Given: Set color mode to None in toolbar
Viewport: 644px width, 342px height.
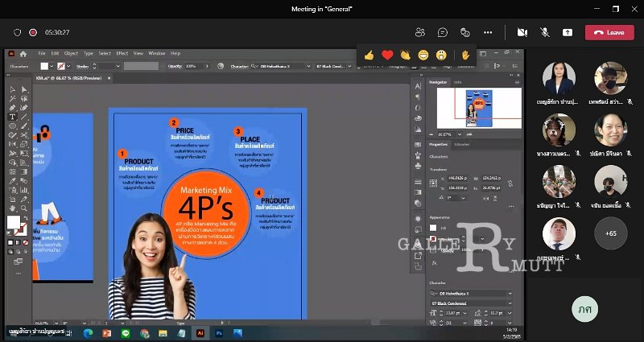Looking at the screenshot, I should pyautogui.click(x=26, y=243).
